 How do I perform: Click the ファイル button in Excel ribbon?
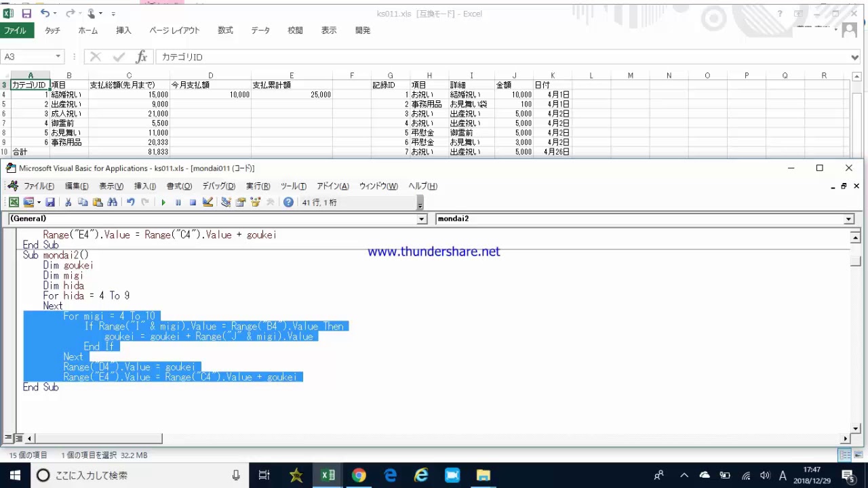[15, 30]
